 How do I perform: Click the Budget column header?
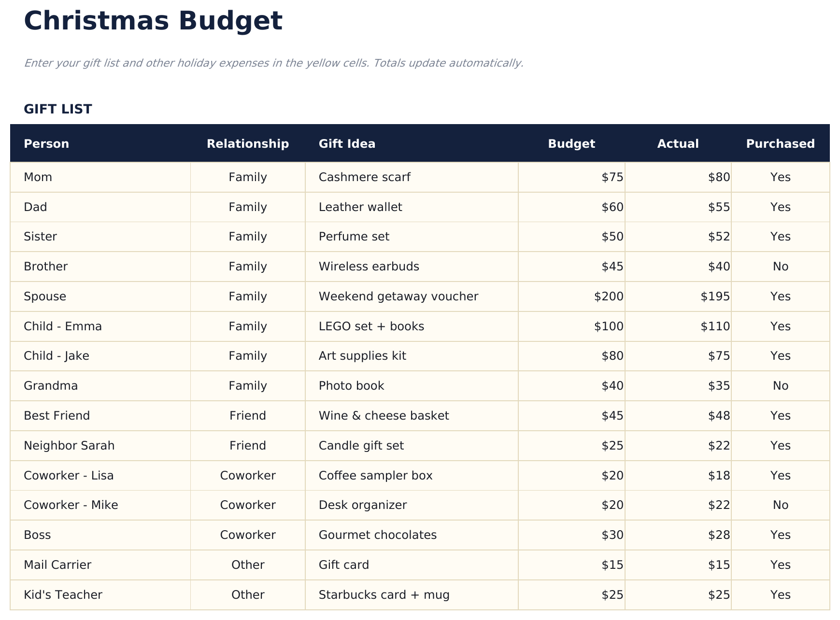point(571,143)
